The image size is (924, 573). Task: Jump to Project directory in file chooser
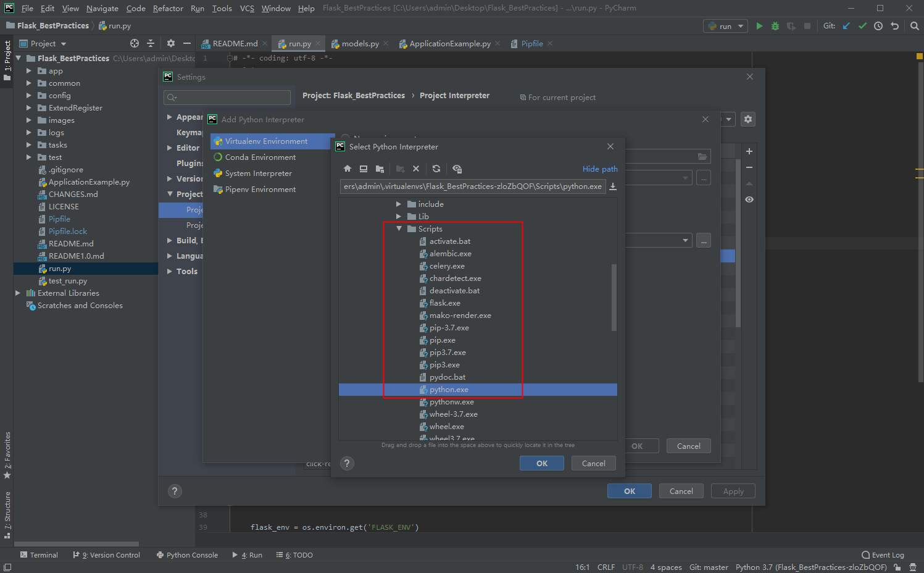pyautogui.click(x=380, y=169)
